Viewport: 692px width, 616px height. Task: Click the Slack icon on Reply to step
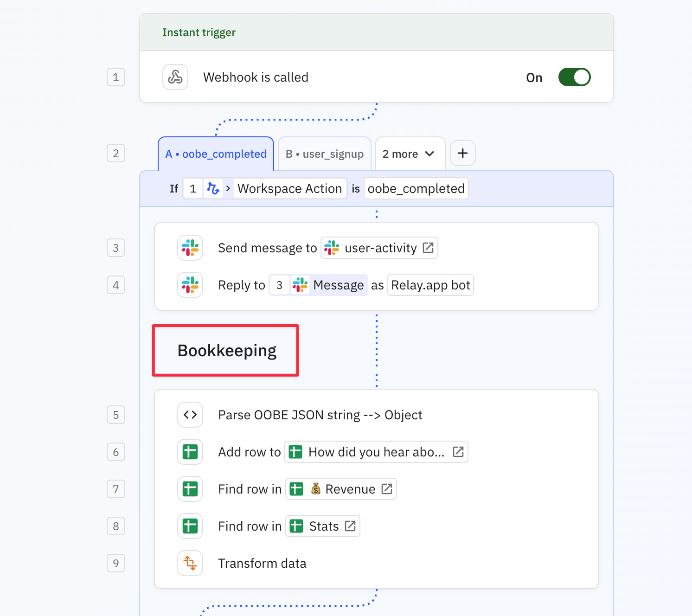190,285
